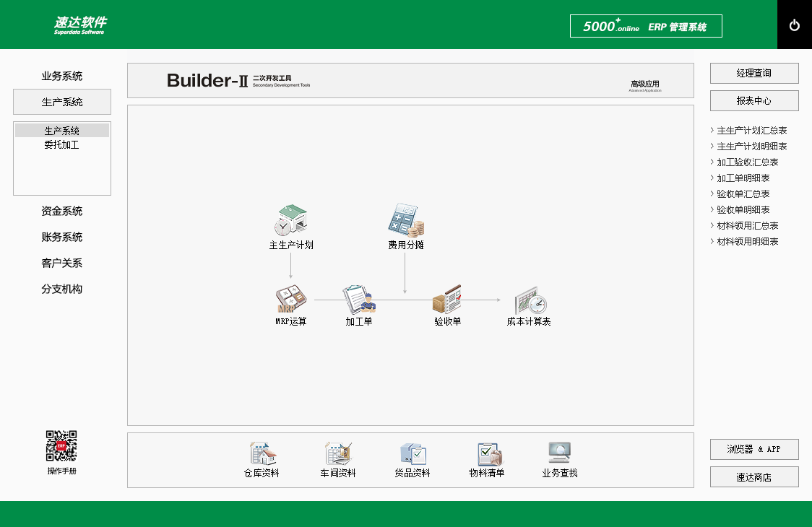Screen dimensions: 812x527
Task: Click the 操作手册 QR code
Action: [x=61, y=446]
